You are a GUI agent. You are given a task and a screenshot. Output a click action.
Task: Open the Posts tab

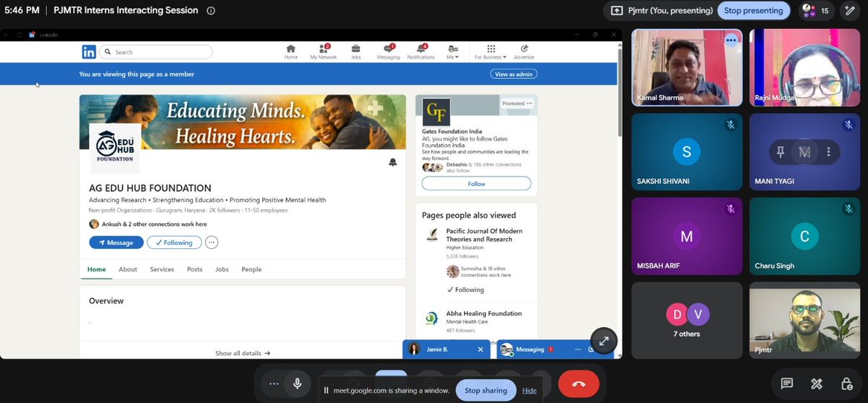click(x=194, y=270)
